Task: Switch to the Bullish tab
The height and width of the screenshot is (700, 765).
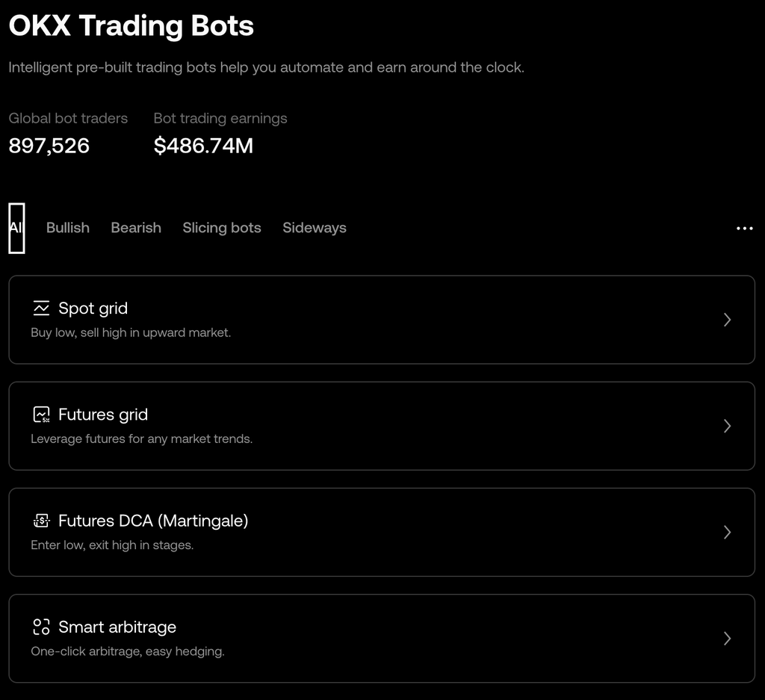Action: click(x=68, y=228)
